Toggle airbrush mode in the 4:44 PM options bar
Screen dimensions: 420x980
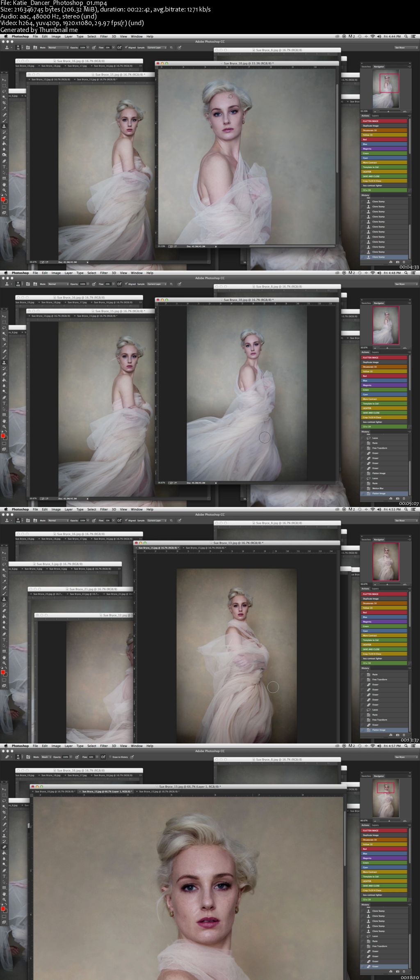coord(119,47)
